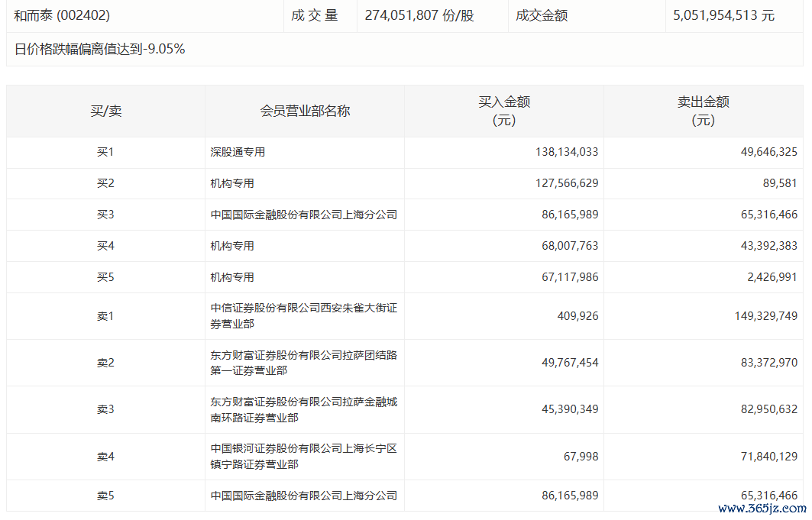Select the 买2 row label

pos(105,183)
